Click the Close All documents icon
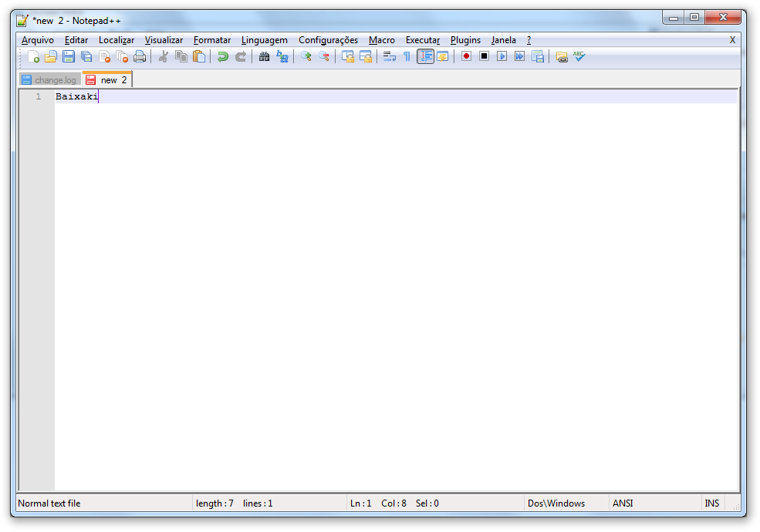Screen dimensions: 760x532 click(x=122, y=57)
